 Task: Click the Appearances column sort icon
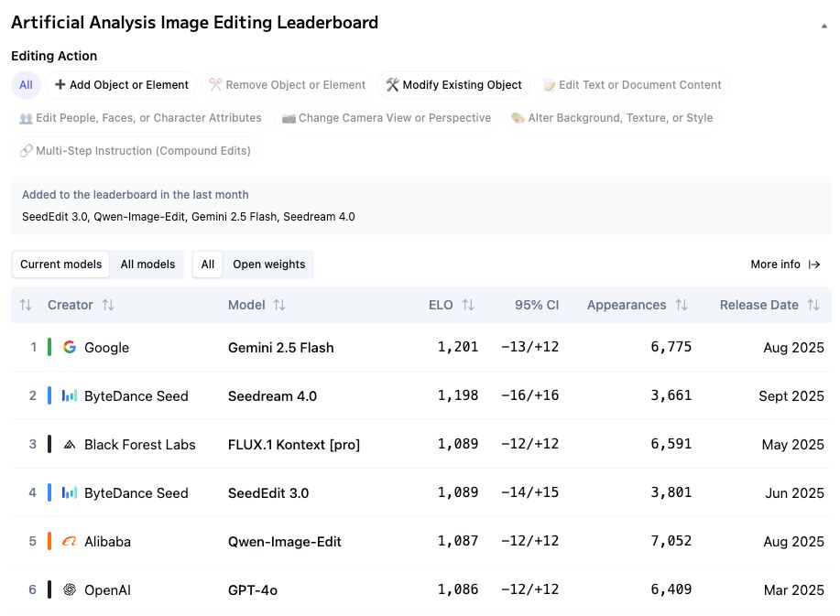tap(682, 305)
